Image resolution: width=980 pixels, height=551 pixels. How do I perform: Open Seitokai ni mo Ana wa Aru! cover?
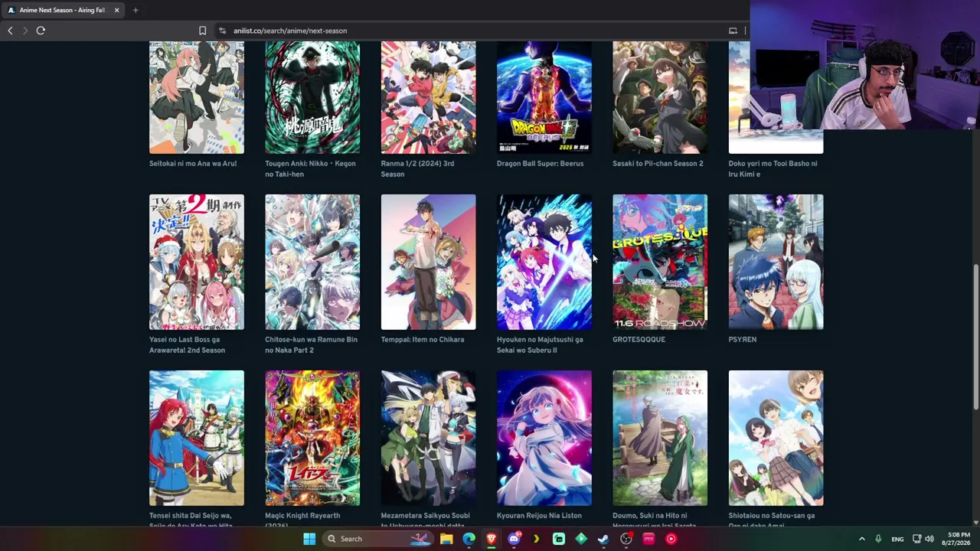tap(197, 98)
